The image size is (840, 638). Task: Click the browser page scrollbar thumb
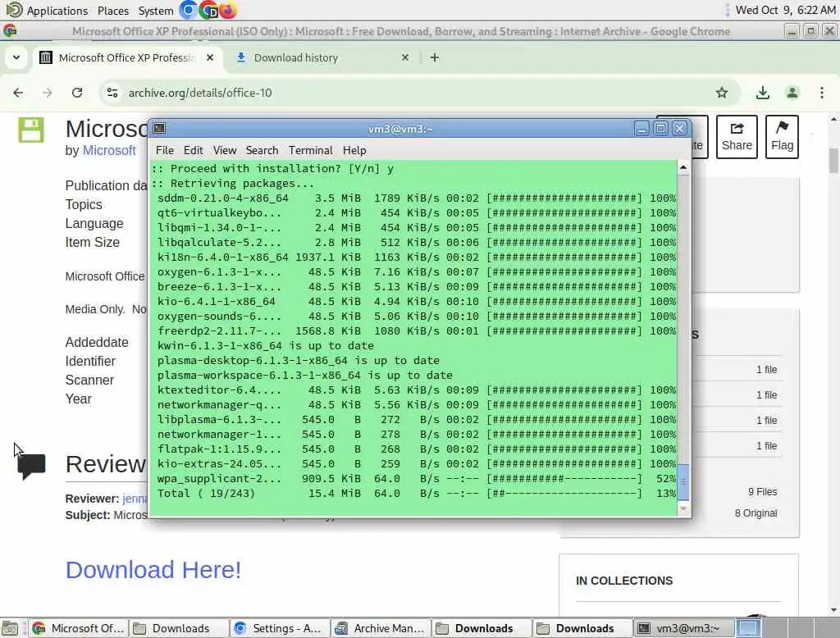(833, 161)
